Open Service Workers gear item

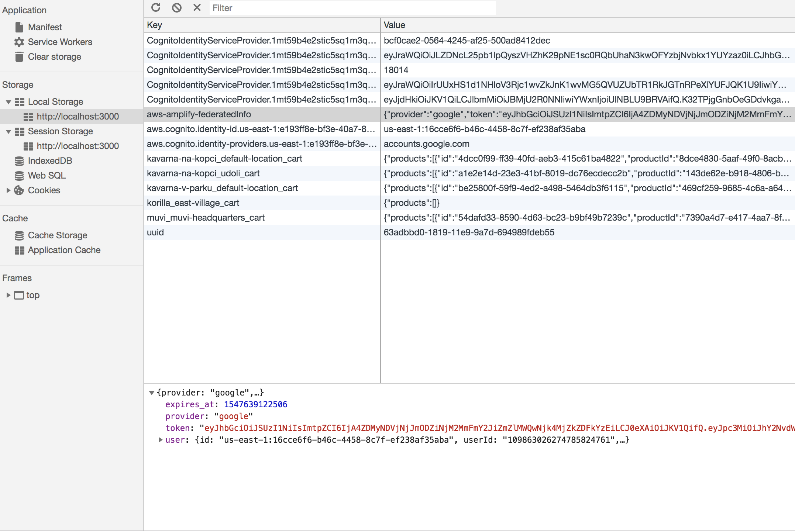point(60,42)
